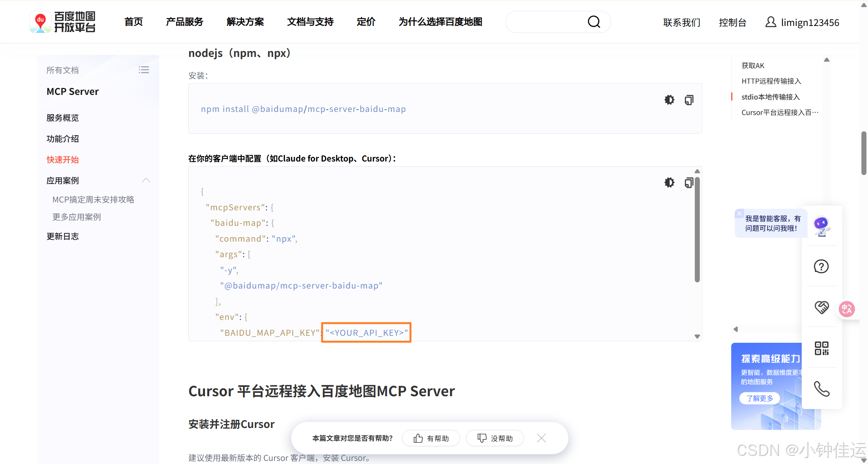Go to 功能介绍 in sidebar

[x=63, y=139]
